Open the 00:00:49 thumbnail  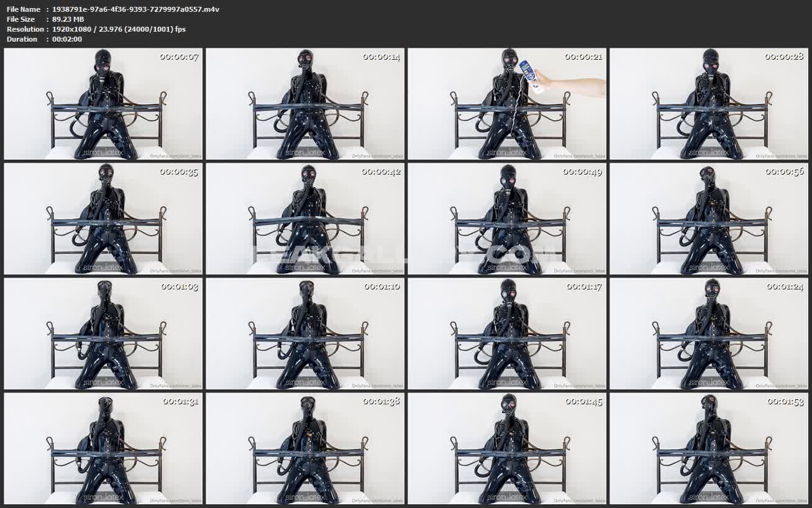pos(507,219)
